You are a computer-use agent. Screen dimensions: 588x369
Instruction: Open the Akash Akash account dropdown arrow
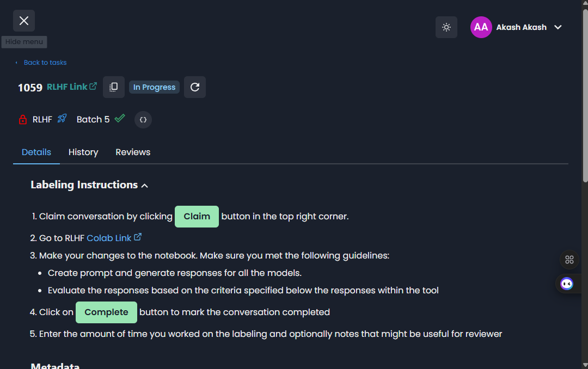[558, 27]
